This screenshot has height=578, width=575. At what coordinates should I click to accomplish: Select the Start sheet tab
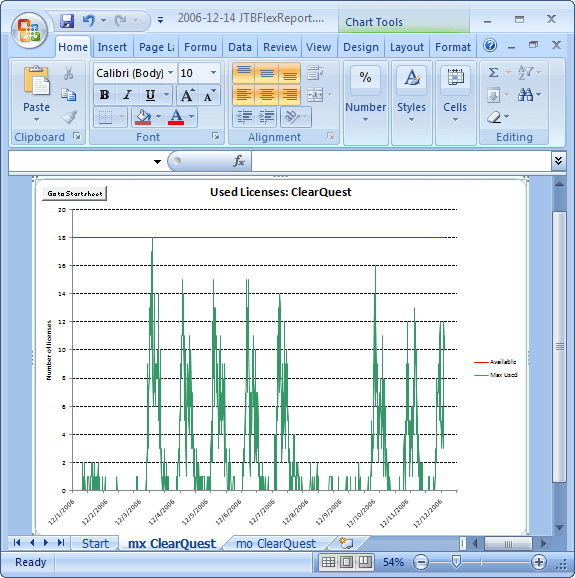coord(95,543)
